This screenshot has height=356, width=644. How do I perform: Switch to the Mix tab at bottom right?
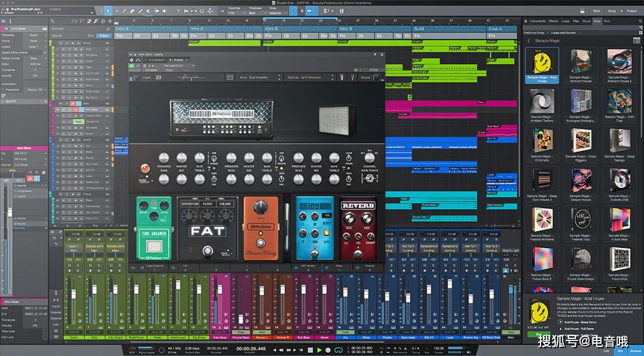pyautogui.click(x=620, y=351)
